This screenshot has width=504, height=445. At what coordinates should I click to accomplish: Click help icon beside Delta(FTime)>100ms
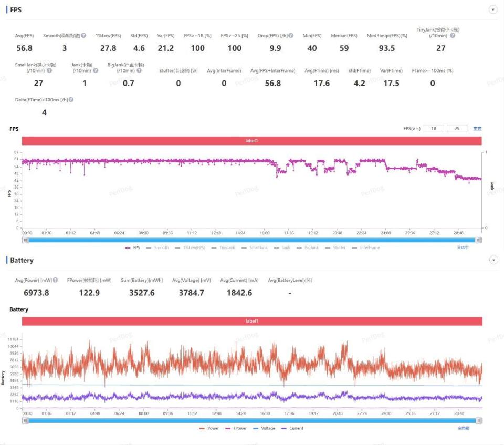click(x=71, y=99)
